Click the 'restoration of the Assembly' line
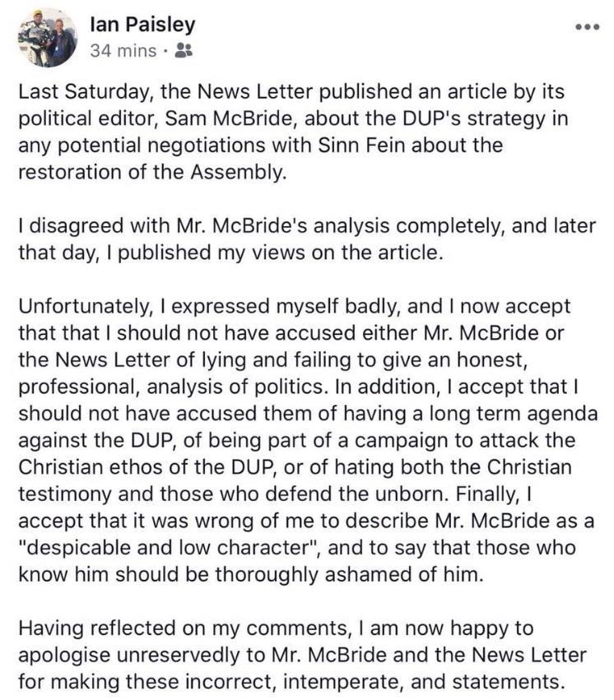 (151, 172)
